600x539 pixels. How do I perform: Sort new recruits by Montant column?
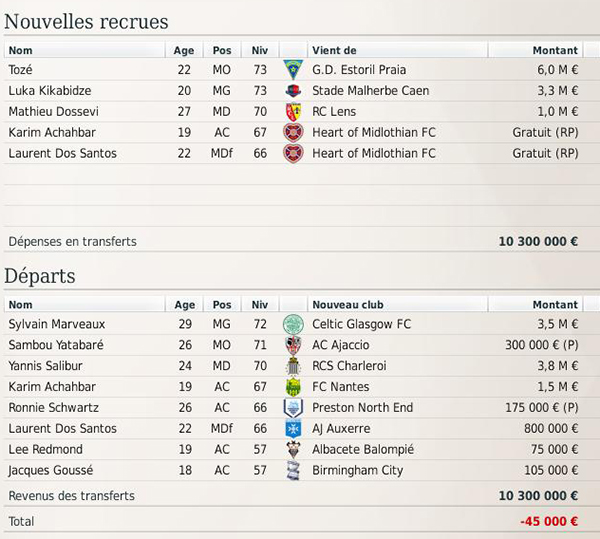click(x=535, y=50)
